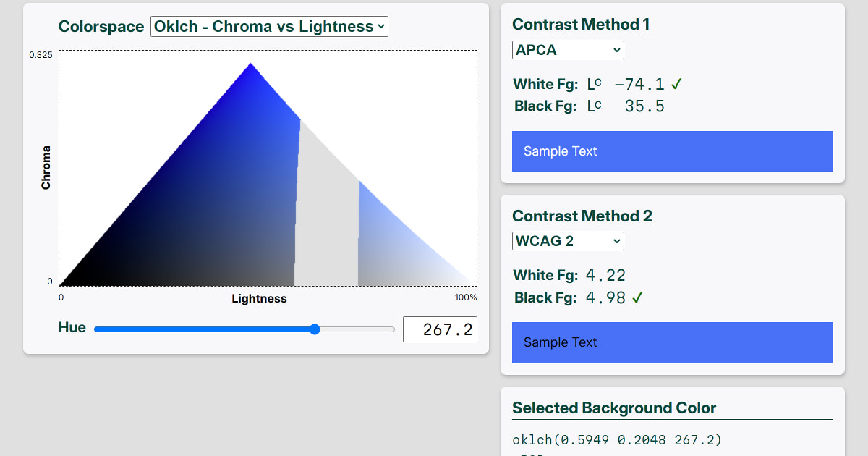Click the APCA Black Fg value 35.5
Viewport: 868px width, 456px height.
tap(644, 106)
